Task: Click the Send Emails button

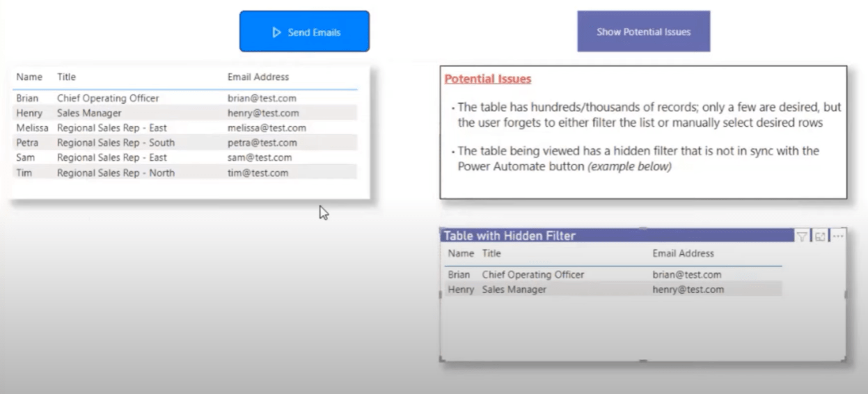Action: click(304, 31)
